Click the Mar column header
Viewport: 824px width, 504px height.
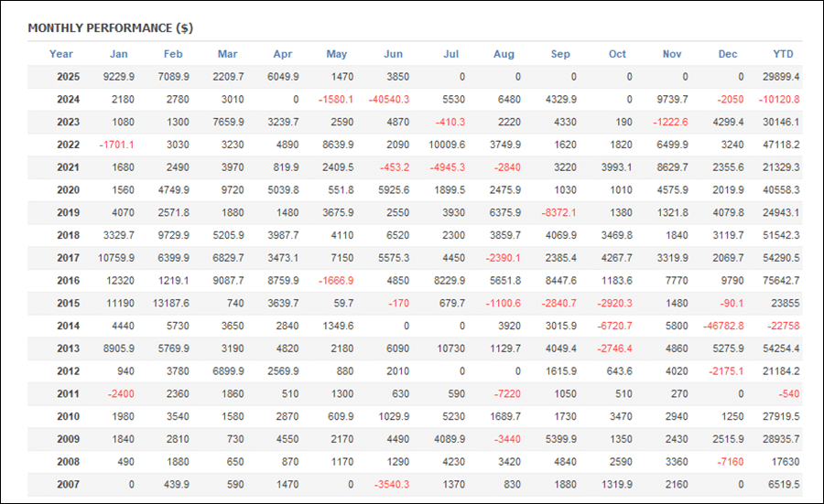pyautogui.click(x=228, y=54)
